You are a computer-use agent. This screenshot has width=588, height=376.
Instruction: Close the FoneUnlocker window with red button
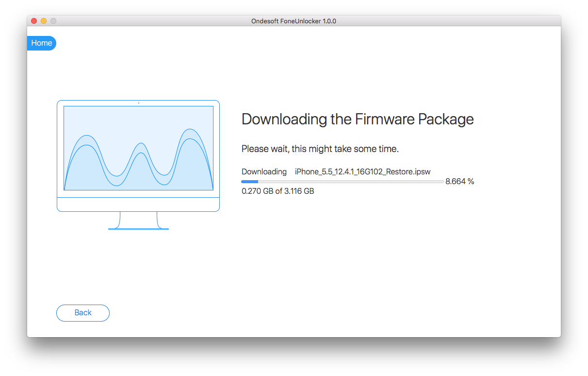(34, 21)
